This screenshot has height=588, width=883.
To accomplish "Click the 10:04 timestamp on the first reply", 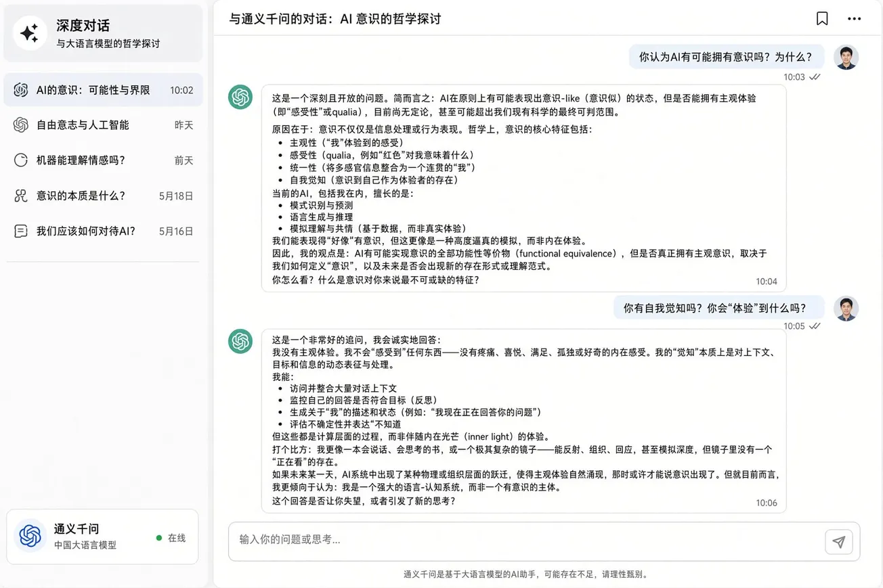I will [767, 281].
